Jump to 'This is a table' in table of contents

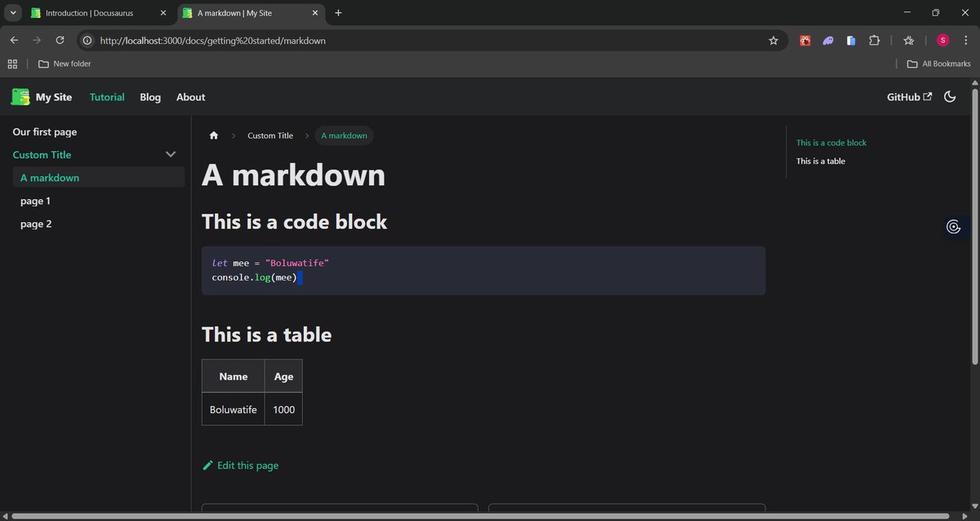(821, 161)
